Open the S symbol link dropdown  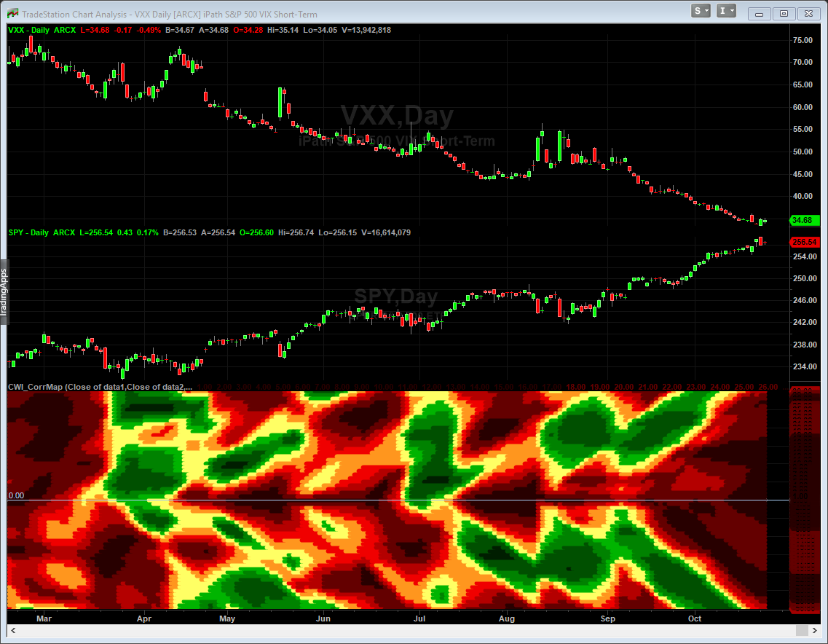(702, 11)
